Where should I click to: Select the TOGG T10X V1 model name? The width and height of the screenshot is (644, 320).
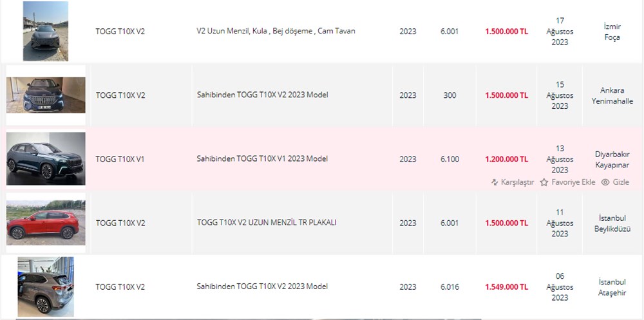(120, 159)
